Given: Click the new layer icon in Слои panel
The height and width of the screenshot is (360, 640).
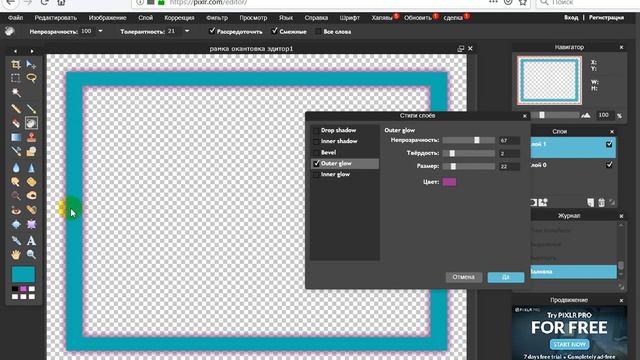Looking at the screenshot, I should (x=591, y=202).
